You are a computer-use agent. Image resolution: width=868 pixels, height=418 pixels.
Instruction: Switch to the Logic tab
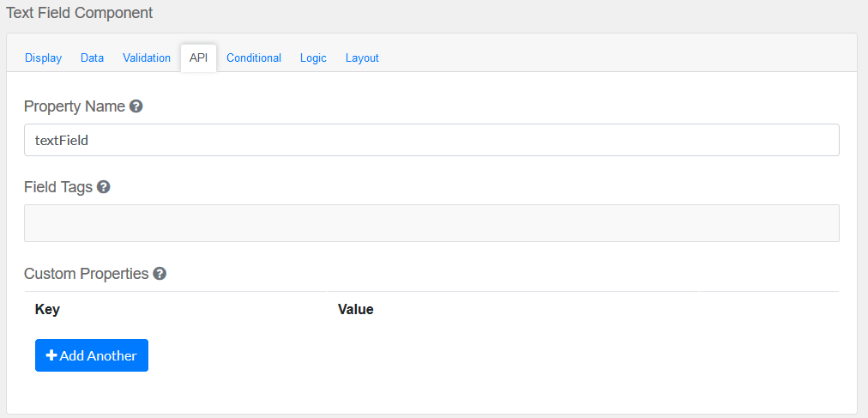click(x=313, y=58)
